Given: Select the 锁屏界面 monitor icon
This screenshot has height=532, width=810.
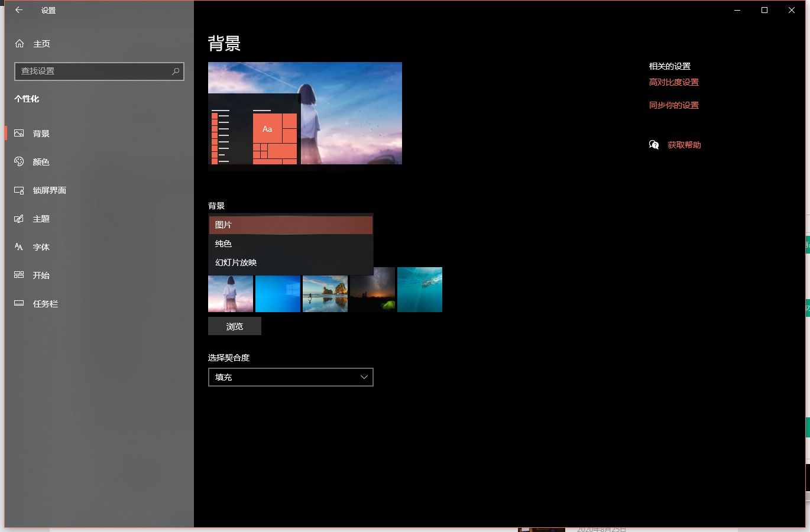Looking at the screenshot, I should [19, 190].
